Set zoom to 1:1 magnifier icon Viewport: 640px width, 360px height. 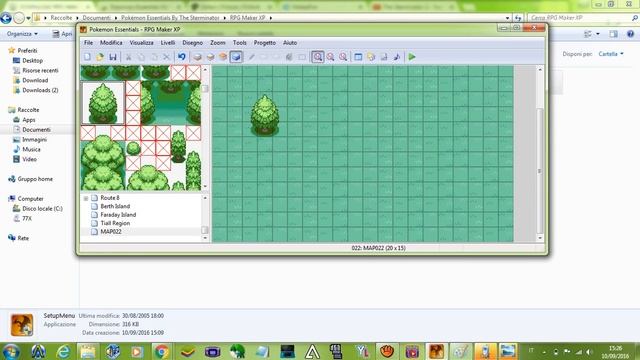[318, 57]
